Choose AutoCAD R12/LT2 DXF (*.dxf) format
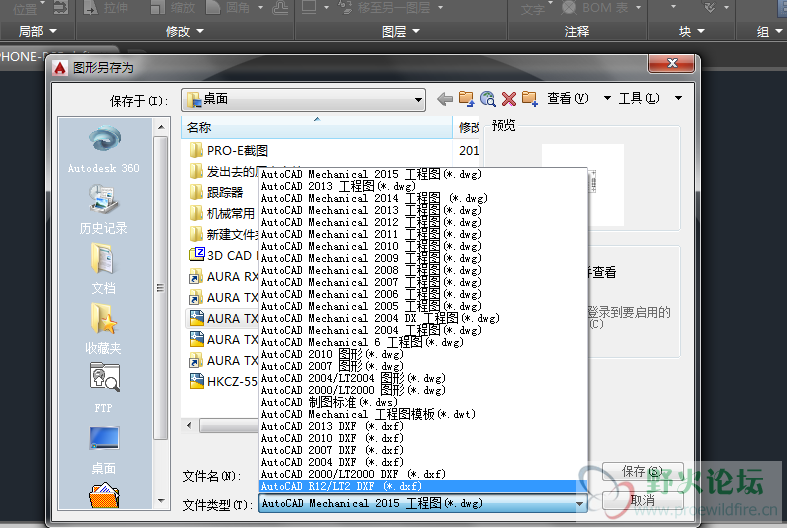The image size is (787, 528). 423,486
